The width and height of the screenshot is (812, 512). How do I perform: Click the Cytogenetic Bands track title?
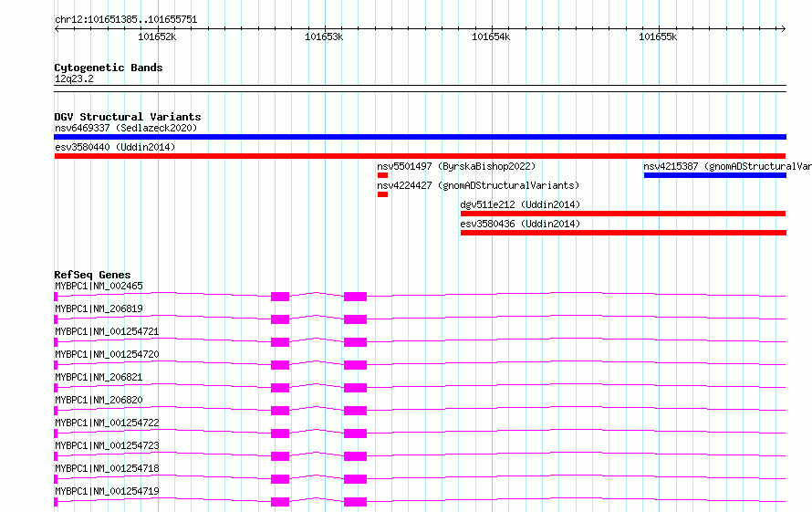tap(109, 68)
